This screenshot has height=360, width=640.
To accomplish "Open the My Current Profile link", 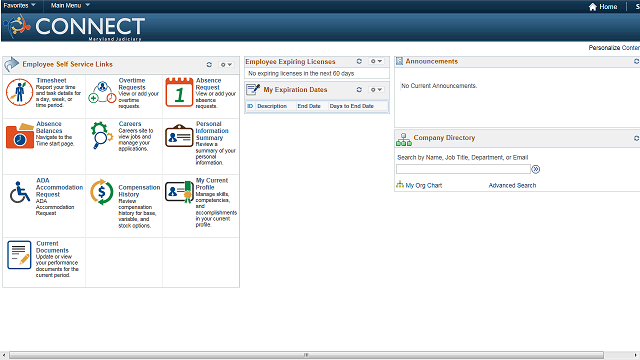I will 211,184.
